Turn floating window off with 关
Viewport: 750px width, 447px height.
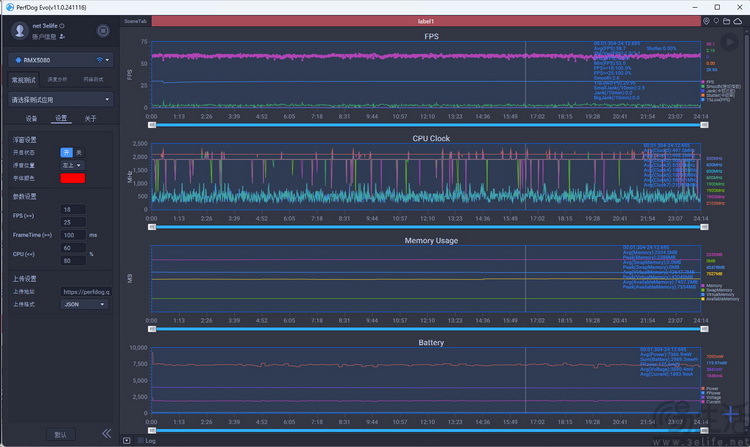click(79, 153)
